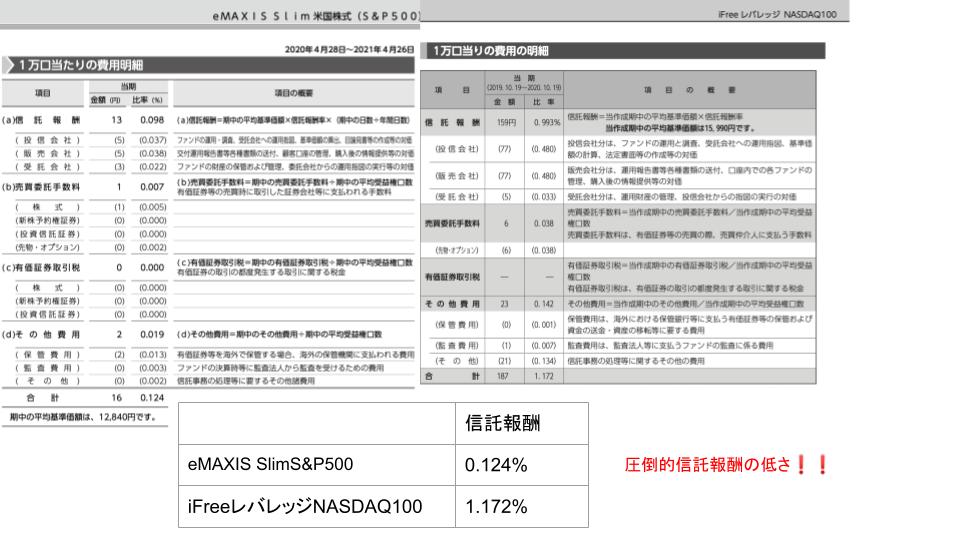Click the total '1.172' in right table's 合計 row
This screenshot has width=960, height=540.
(544, 376)
